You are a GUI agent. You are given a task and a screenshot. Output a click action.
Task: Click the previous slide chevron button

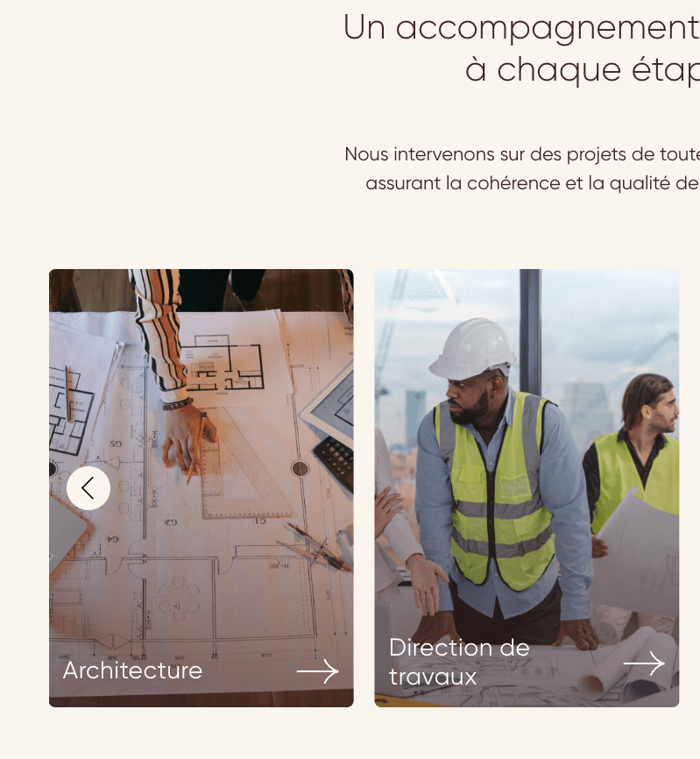click(88, 488)
